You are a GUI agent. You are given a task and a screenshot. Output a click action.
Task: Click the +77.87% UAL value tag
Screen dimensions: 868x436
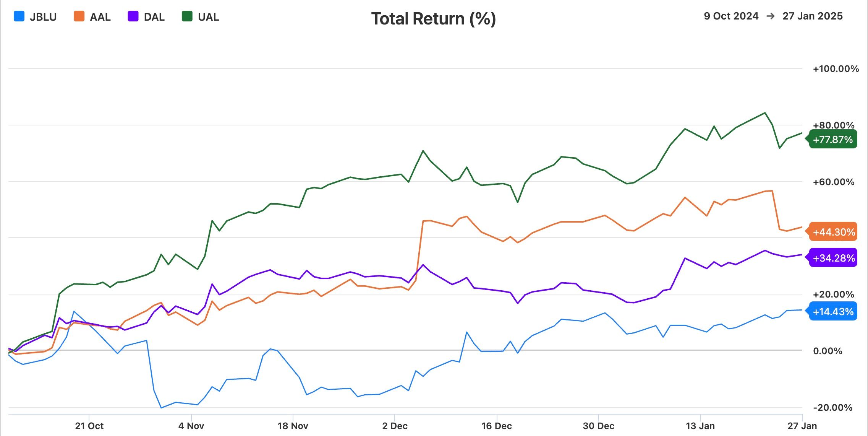(833, 139)
